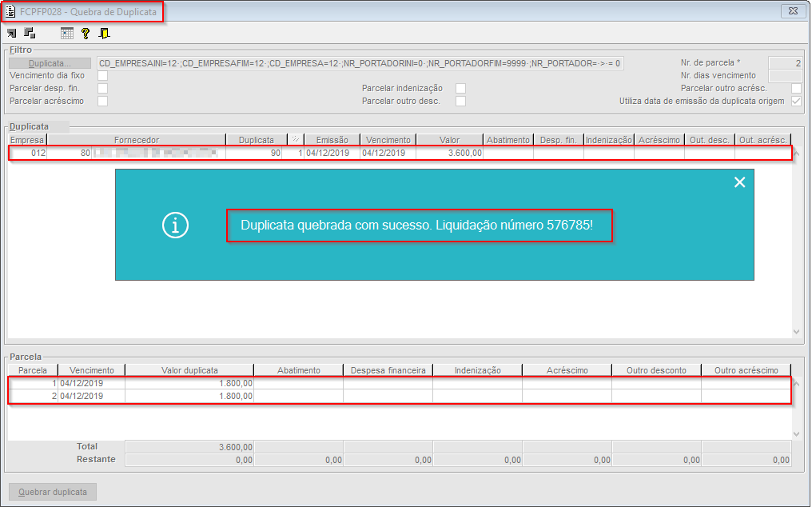Open help via yellow question mark icon
Image resolution: width=812 pixels, height=507 pixels.
[86, 34]
